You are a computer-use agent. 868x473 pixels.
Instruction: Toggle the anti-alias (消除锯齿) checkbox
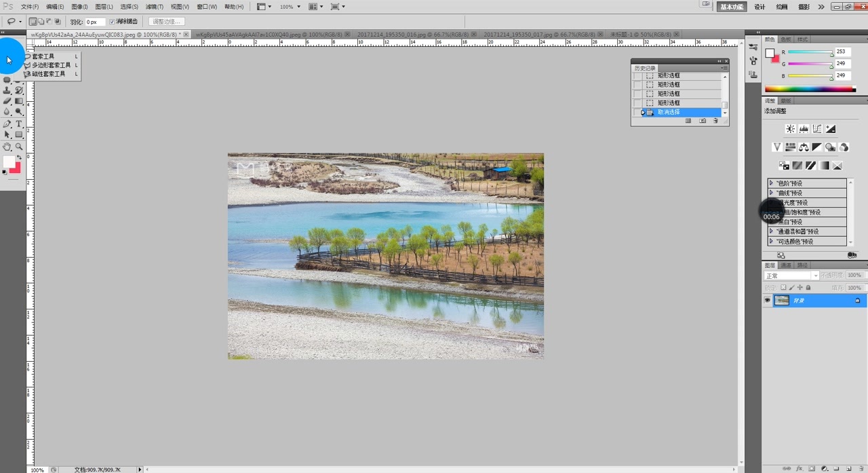112,22
